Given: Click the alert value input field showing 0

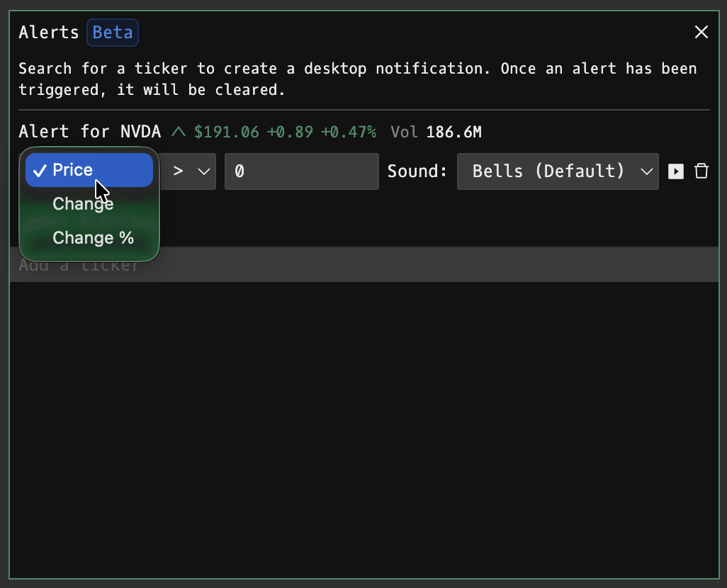Looking at the screenshot, I should (301, 171).
